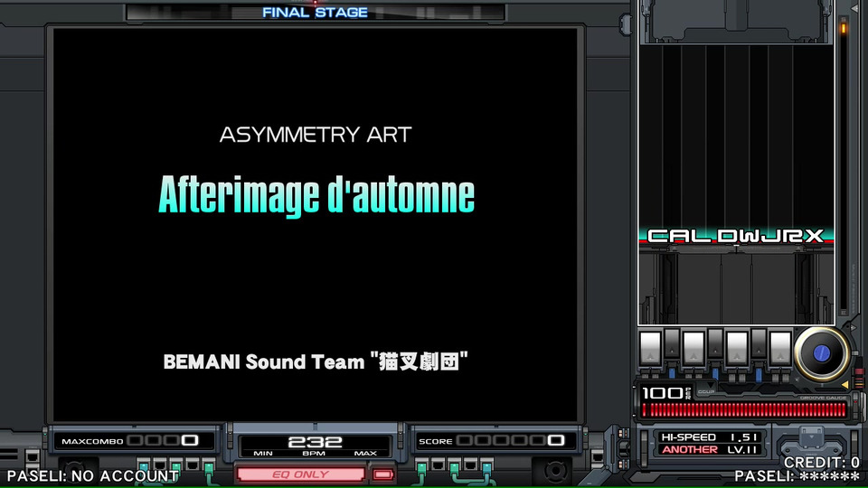
Task: Tap the white key nearest the turntable
Action: click(780, 348)
